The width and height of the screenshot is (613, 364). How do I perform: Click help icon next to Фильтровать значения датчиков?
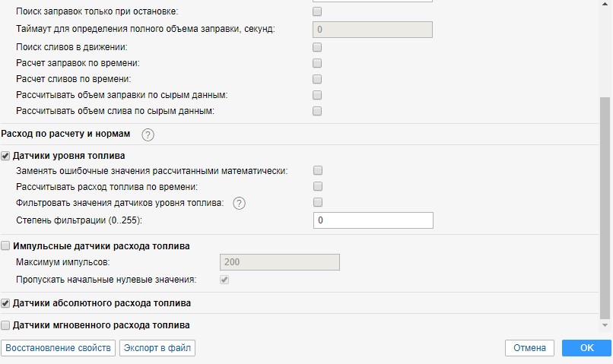[x=240, y=203]
